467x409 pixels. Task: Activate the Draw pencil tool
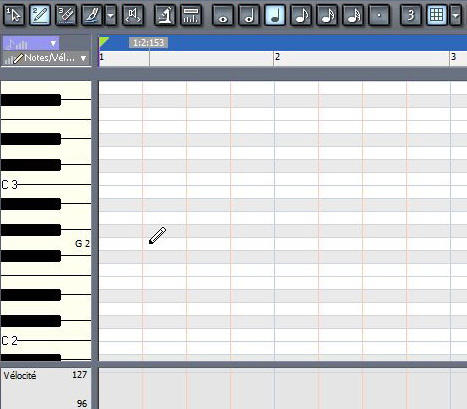pyautogui.click(x=40, y=15)
